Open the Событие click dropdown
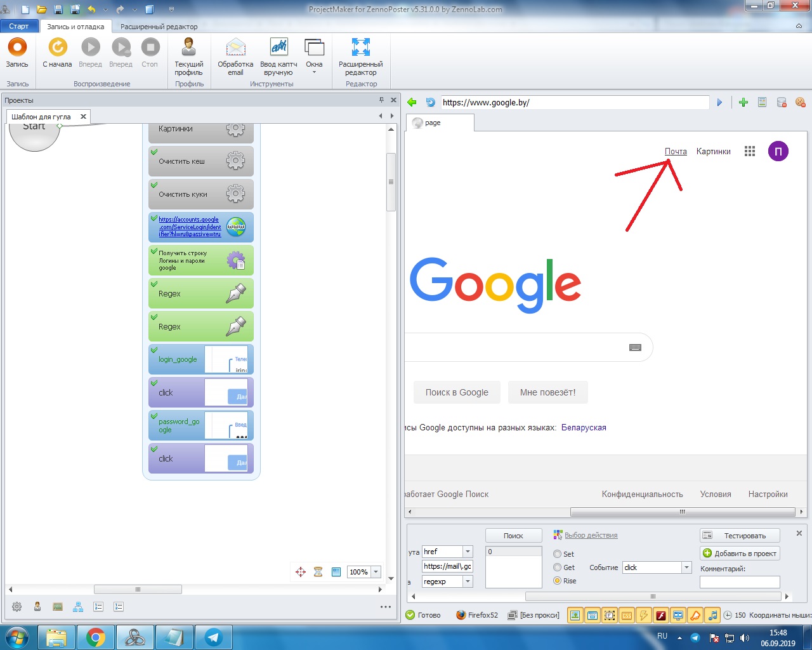The image size is (812, 650). coord(686,567)
